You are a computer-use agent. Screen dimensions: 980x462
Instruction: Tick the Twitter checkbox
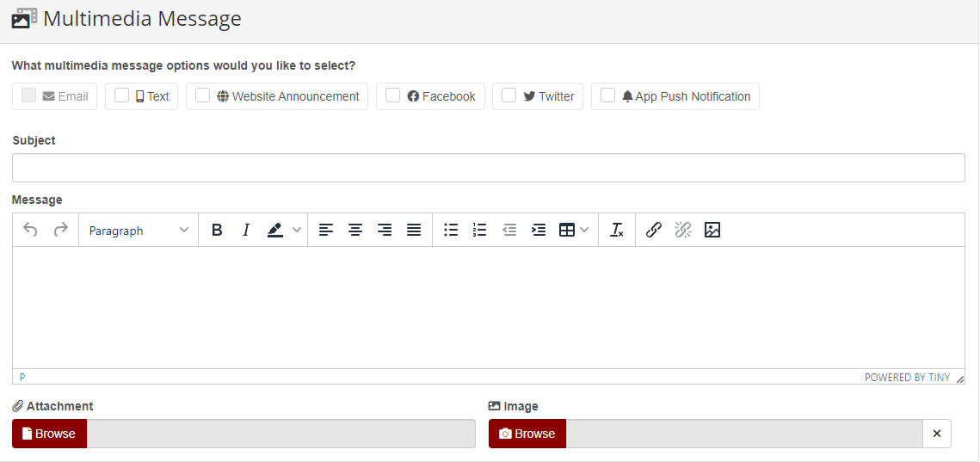[x=509, y=95]
